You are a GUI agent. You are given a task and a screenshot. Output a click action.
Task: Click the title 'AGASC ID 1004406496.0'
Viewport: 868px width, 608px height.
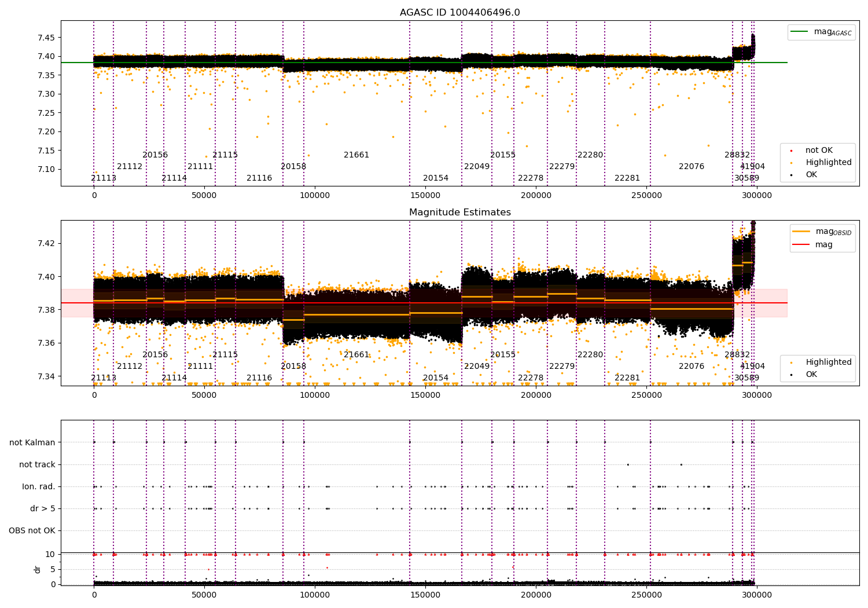pos(459,13)
